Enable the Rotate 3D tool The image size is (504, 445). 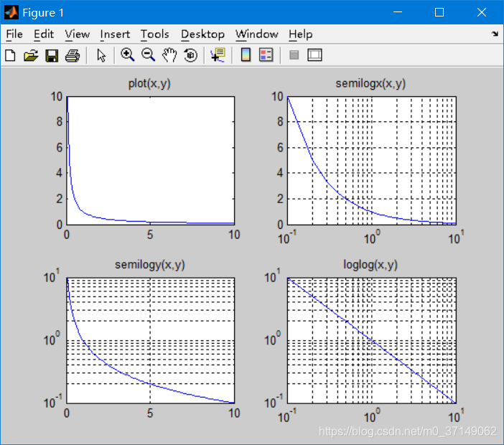[190, 55]
